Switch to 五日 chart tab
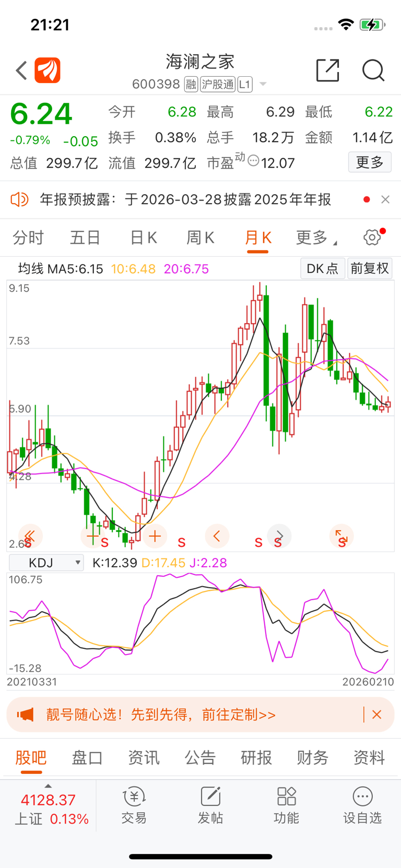Viewport: 401px width, 868px height. coord(85,237)
